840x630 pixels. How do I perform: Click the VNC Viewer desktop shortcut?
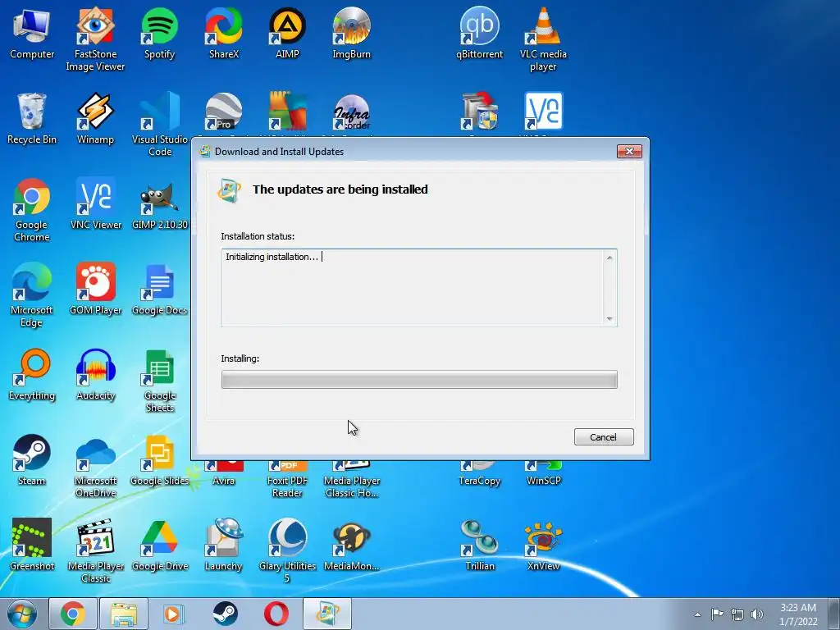96,204
